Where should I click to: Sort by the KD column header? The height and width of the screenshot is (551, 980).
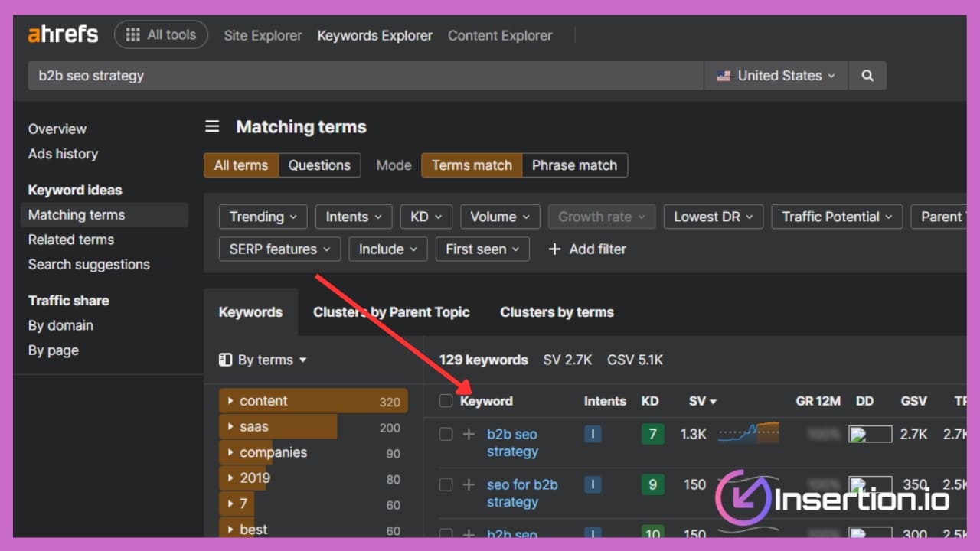pyautogui.click(x=650, y=401)
